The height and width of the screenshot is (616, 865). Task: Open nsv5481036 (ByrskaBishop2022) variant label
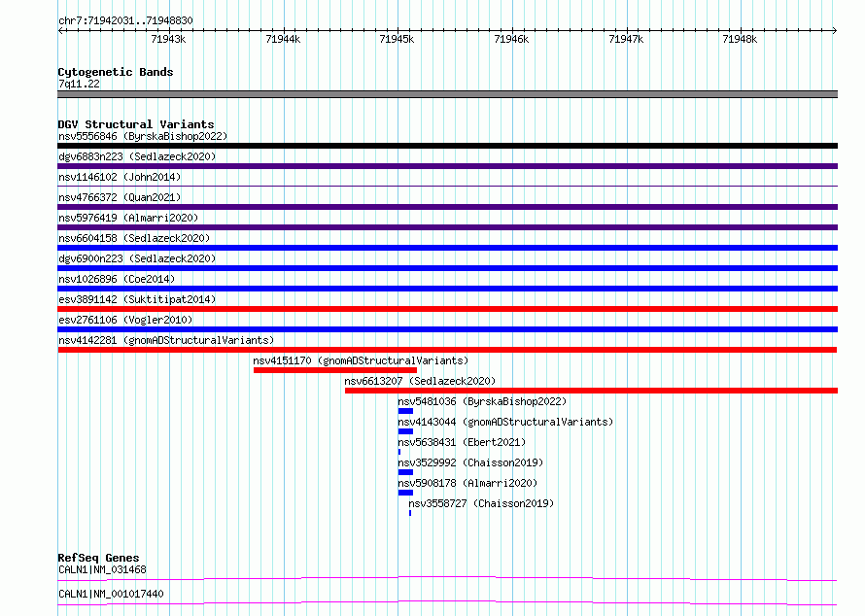[x=481, y=401]
